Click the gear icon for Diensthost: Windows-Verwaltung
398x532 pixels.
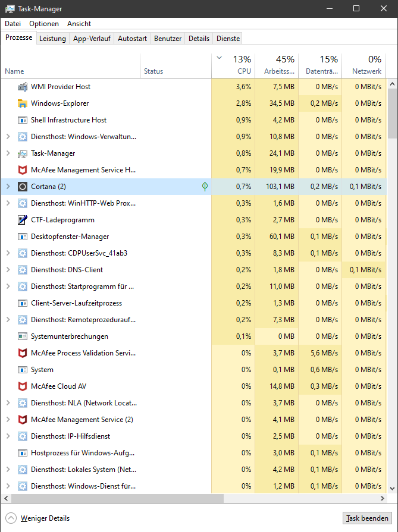point(23,137)
